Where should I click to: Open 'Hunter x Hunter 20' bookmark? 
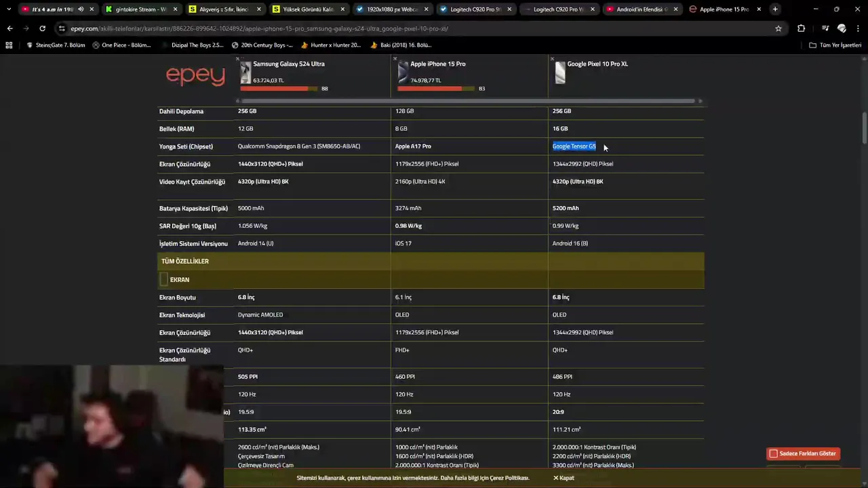331,45
